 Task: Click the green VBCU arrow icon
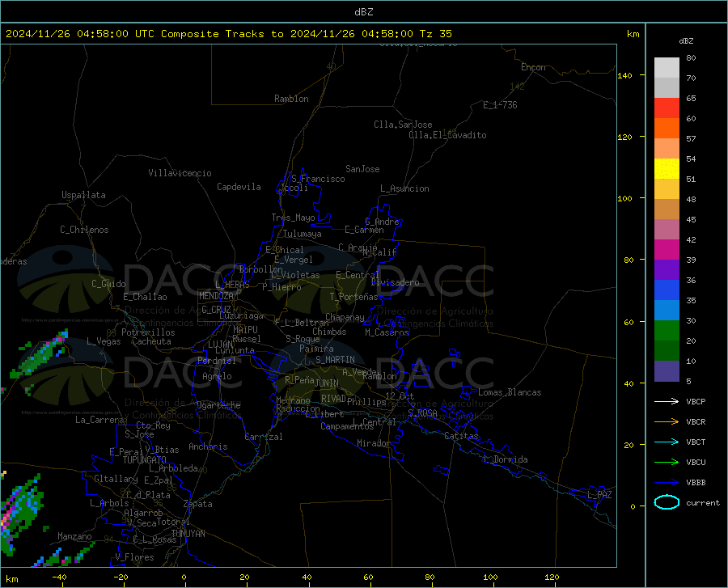click(667, 463)
